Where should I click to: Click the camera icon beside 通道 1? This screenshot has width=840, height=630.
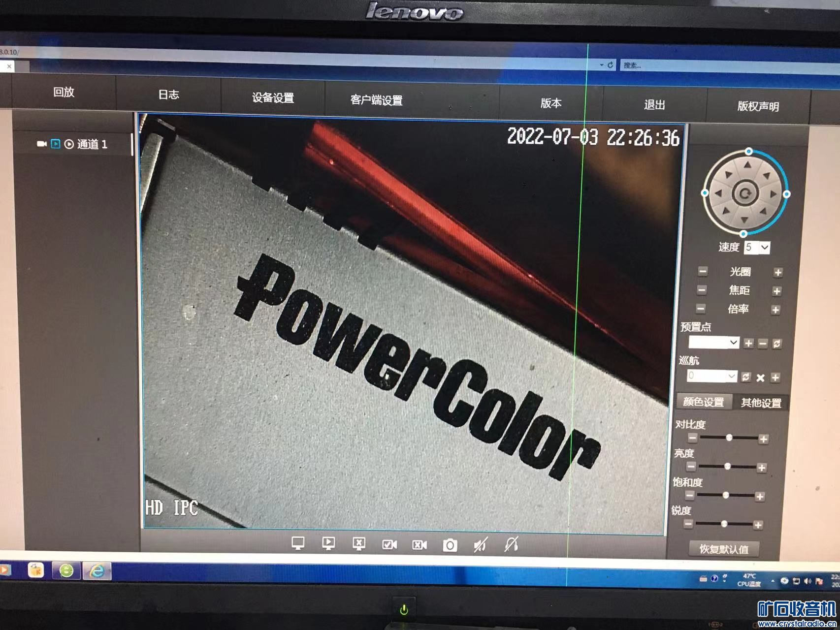tap(42, 144)
